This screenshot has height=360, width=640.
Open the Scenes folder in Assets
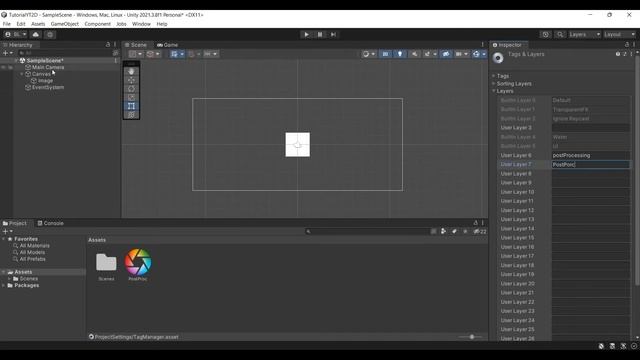(106, 262)
